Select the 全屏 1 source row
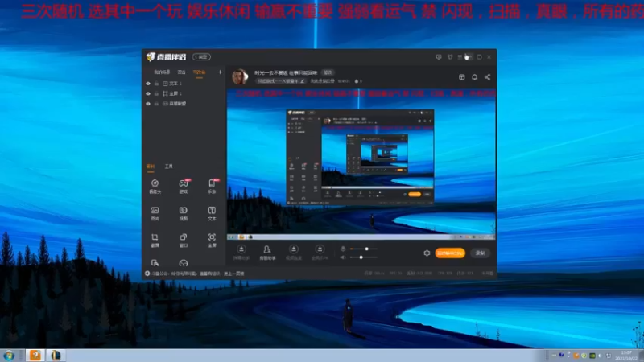The image size is (644, 362). 184,93
